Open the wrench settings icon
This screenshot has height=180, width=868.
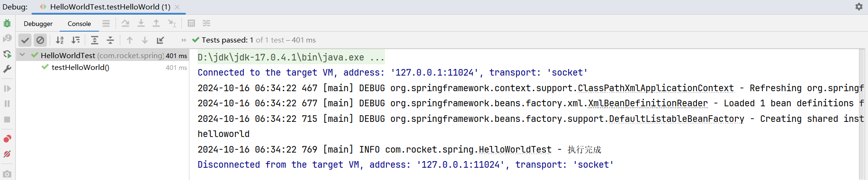[7, 69]
